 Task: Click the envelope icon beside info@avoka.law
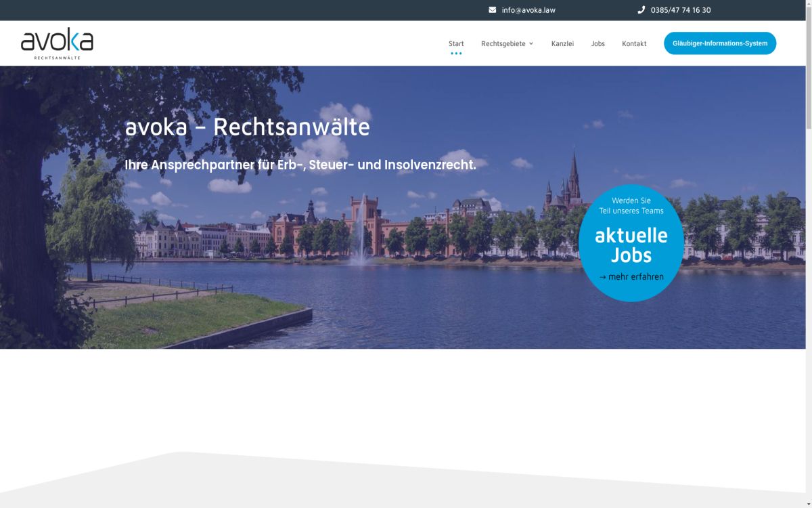[x=492, y=9]
